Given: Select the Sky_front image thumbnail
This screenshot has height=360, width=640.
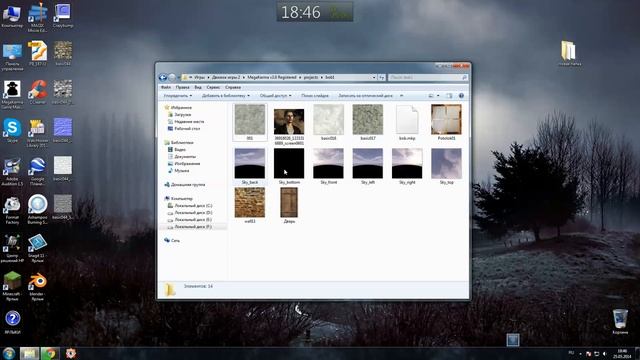Looking at the screenshot, I should tap(329, 164).
